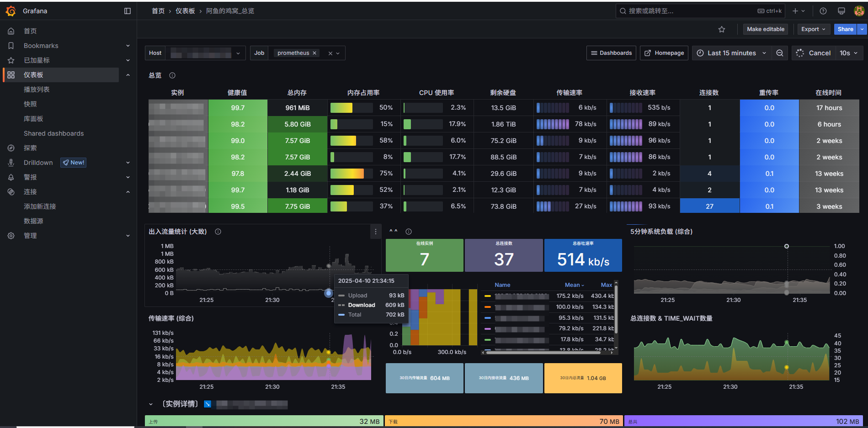Screen dimensions: 868x428
Task: Toggle the sidebar dock icon
Action: (128, 11)
